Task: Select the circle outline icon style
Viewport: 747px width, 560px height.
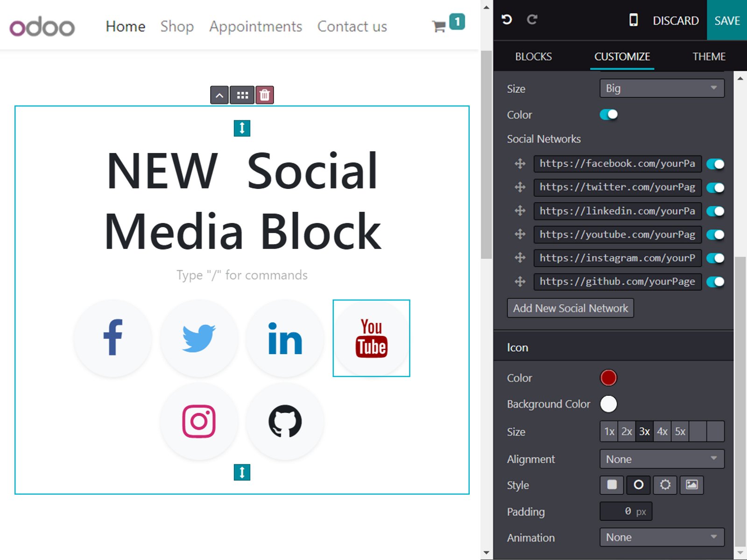Action: (638, 485)
